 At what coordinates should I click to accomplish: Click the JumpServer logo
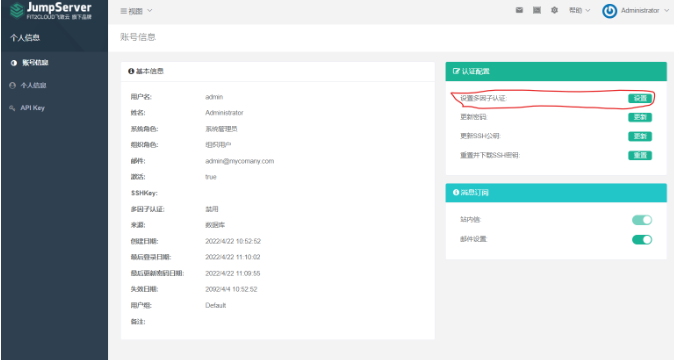coord(51,11)
